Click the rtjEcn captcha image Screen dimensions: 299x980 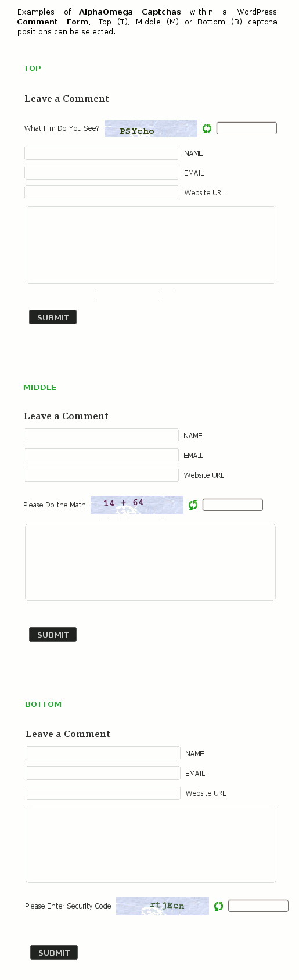[x=163, y=906]
